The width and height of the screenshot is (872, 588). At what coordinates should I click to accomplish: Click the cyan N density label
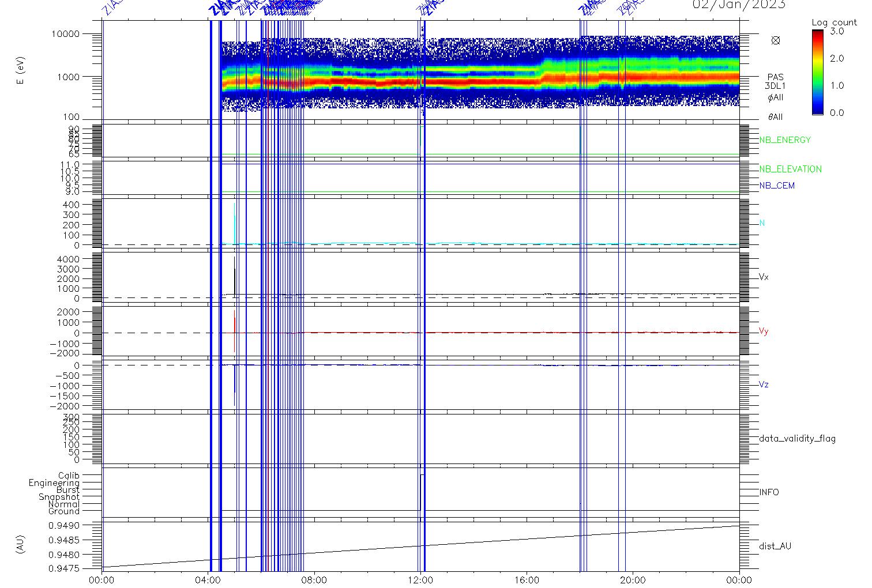pyautogui.click(x=762, y=223)
